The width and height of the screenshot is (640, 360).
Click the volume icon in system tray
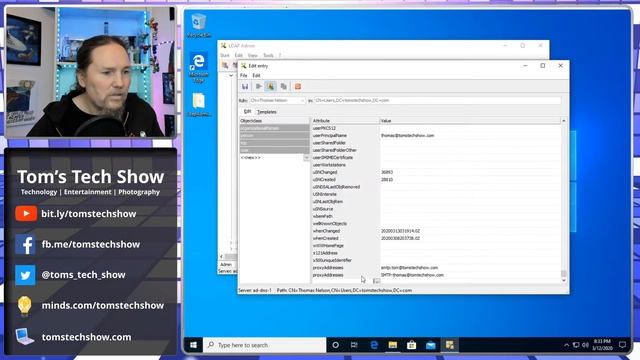[x=585, y=345]
